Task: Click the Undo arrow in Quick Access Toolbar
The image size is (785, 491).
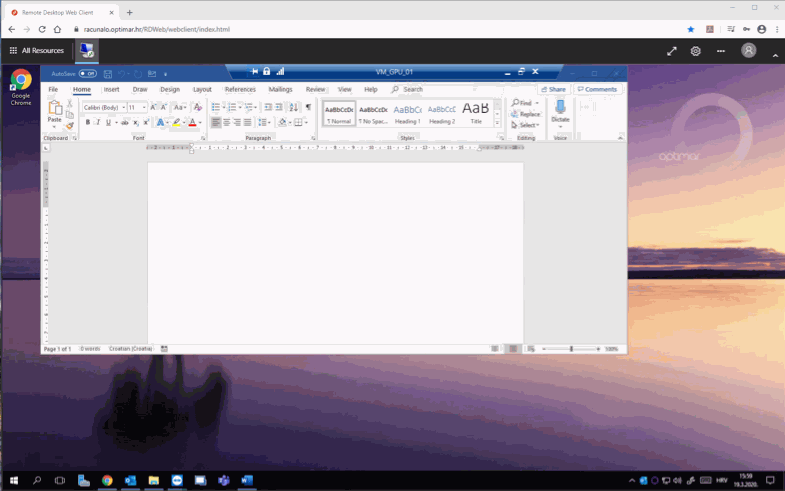Action: tap(121, 74)
